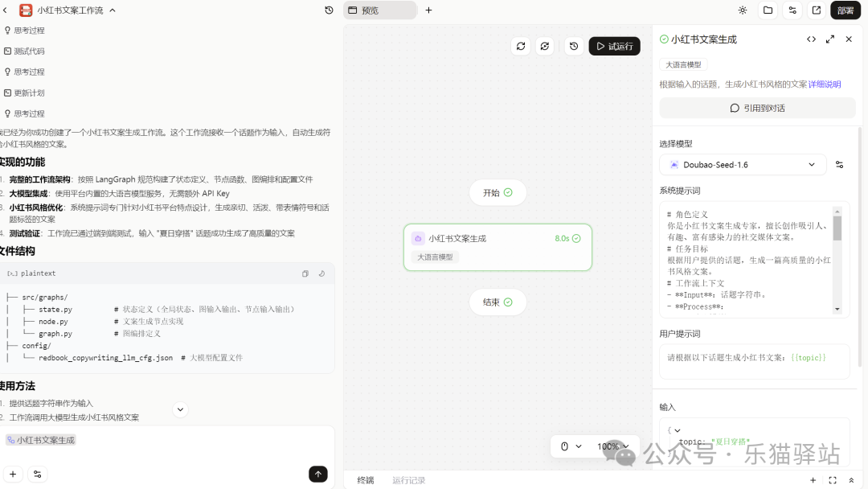Open project settings sliders icon near 部署

(x=792, y=10)
